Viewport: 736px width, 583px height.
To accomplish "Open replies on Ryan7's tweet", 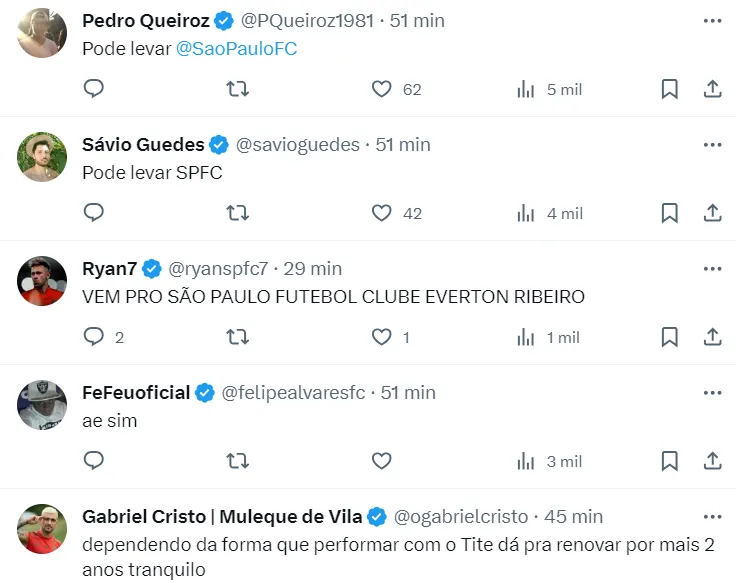I will pos(94,337).
